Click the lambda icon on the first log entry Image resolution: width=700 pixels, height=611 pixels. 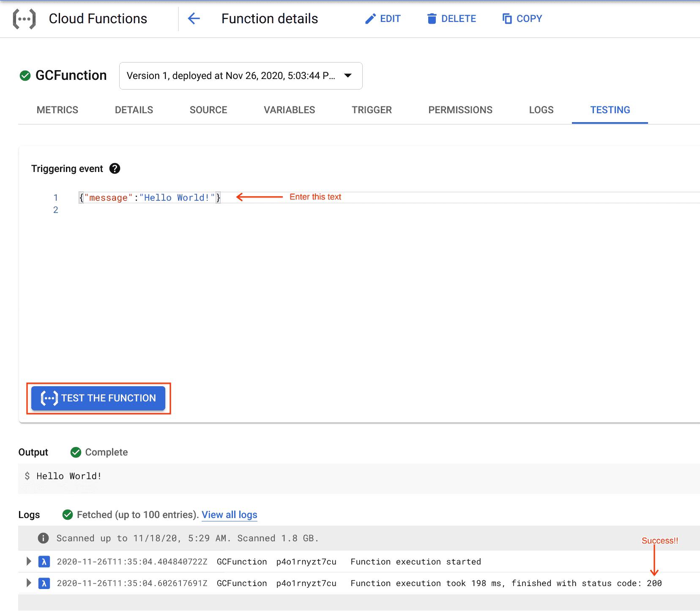point(44,561)
